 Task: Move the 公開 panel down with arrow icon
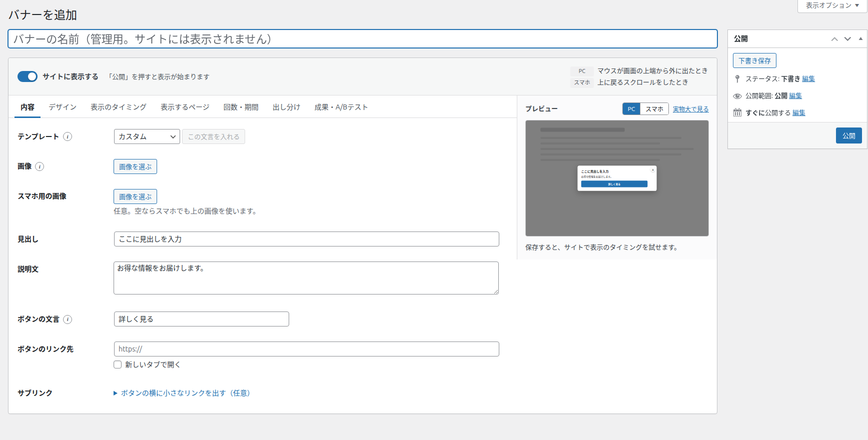847,39
